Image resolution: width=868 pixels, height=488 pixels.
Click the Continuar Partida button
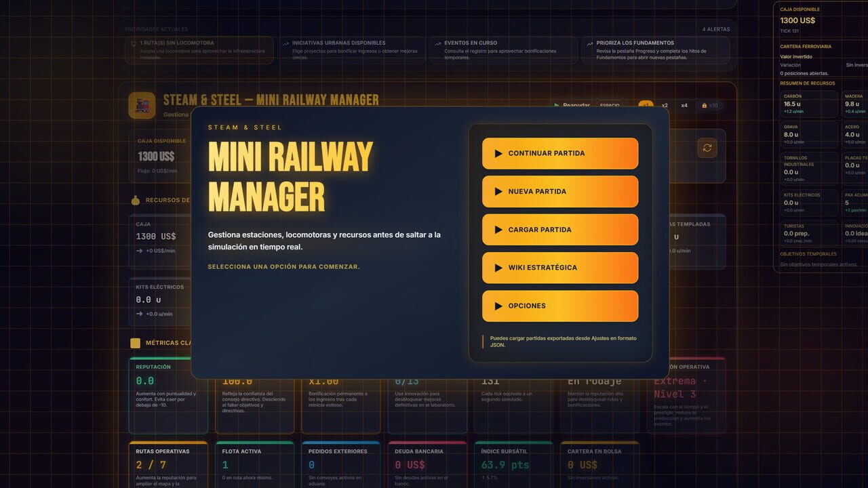(x=560, y=153)
